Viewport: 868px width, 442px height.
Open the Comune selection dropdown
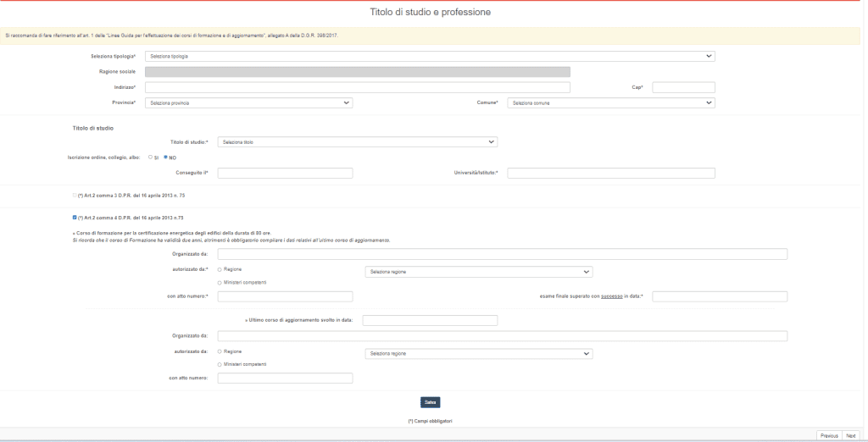[611, 102]
